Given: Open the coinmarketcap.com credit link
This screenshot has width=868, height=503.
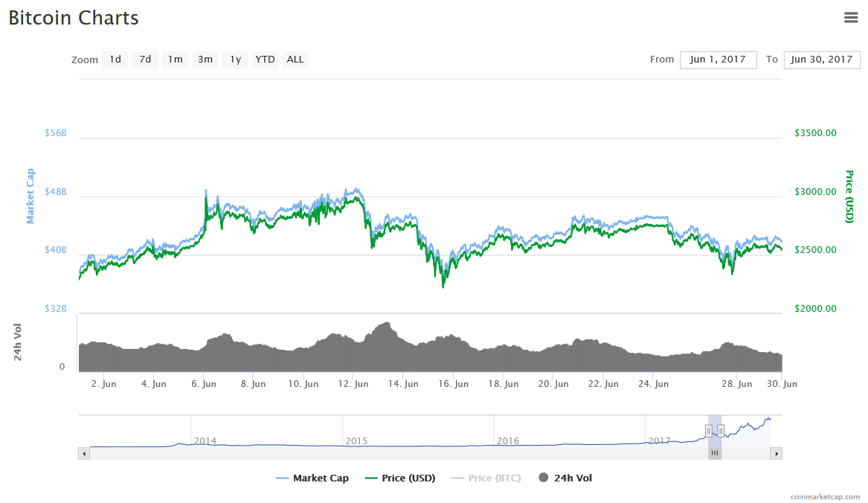Looking at the screenshot, I should click(826, 497).
